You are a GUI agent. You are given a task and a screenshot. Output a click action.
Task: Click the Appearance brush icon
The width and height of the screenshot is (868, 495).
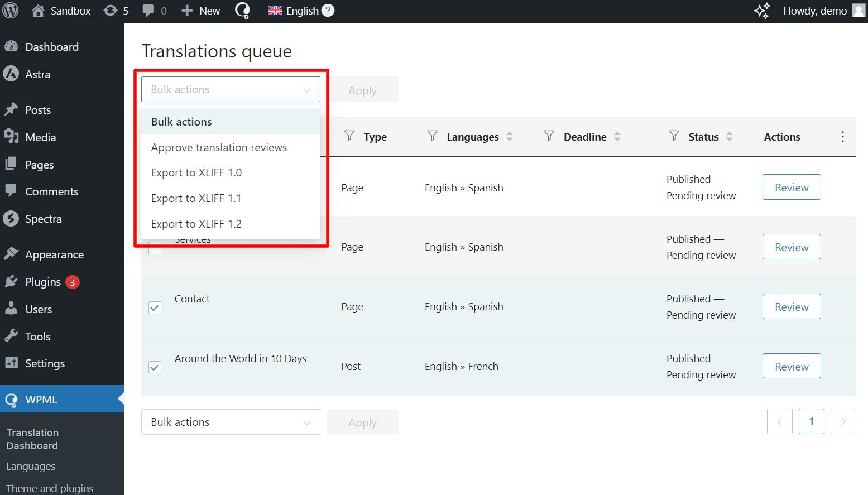pyautogui.click(x=11, y=254)
